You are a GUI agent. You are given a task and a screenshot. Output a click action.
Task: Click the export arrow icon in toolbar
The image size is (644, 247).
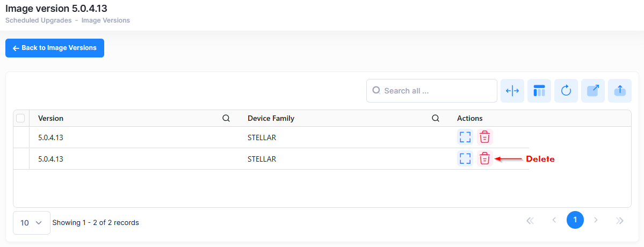point(593,91)
